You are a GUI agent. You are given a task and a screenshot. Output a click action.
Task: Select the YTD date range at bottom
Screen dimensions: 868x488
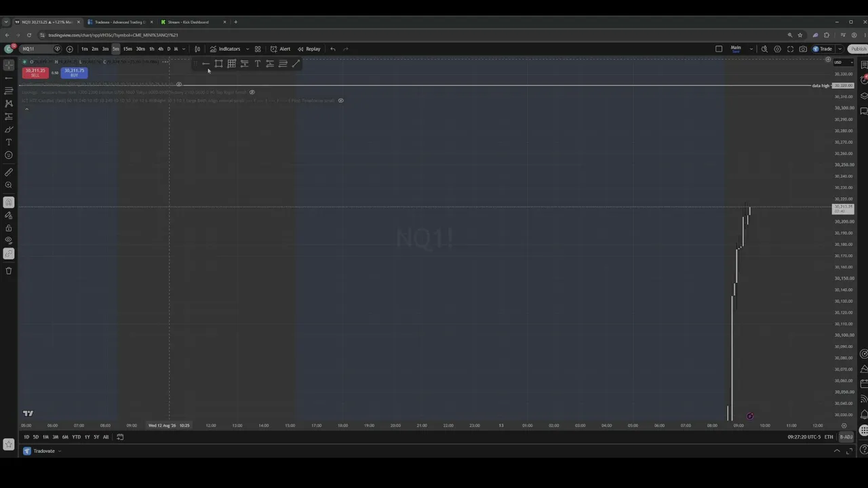76,437
